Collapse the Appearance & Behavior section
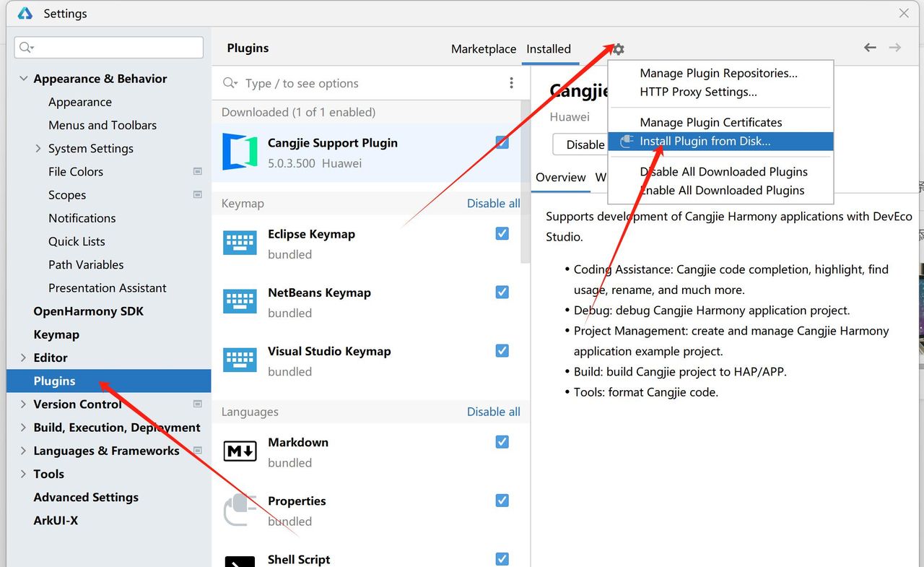 click(x=24, y=79)
